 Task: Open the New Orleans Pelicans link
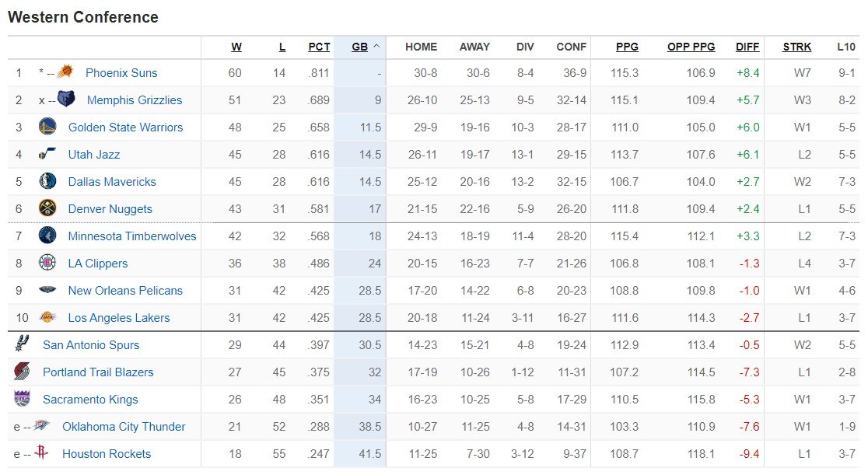125,290
